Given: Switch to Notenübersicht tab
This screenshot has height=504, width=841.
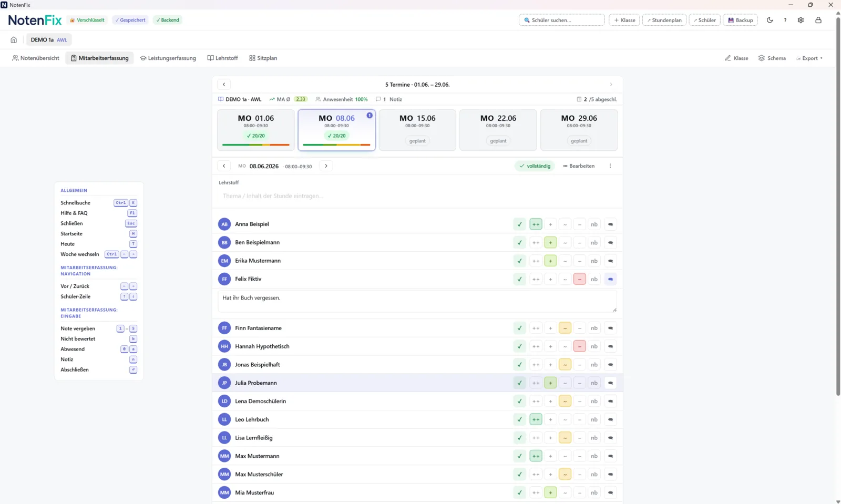Looking at the screenshot, I should pyautogui.click(x=36, y=58).
